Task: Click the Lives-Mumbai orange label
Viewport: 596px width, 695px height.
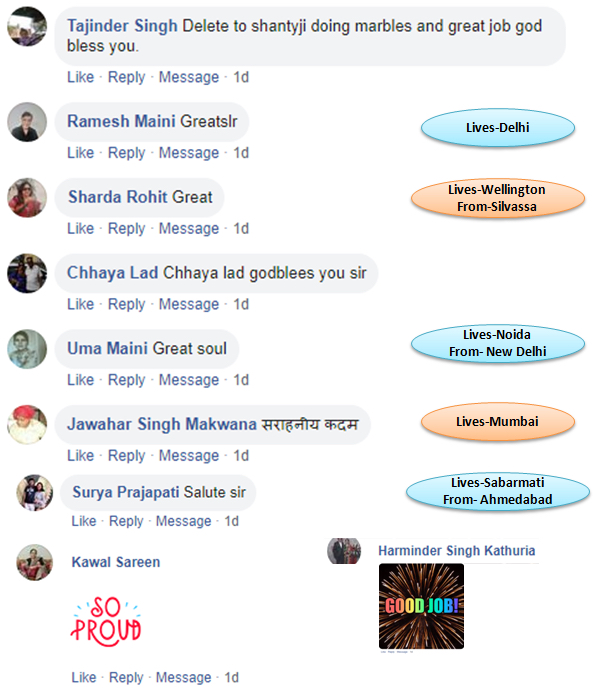Action: tap(498, 422)
